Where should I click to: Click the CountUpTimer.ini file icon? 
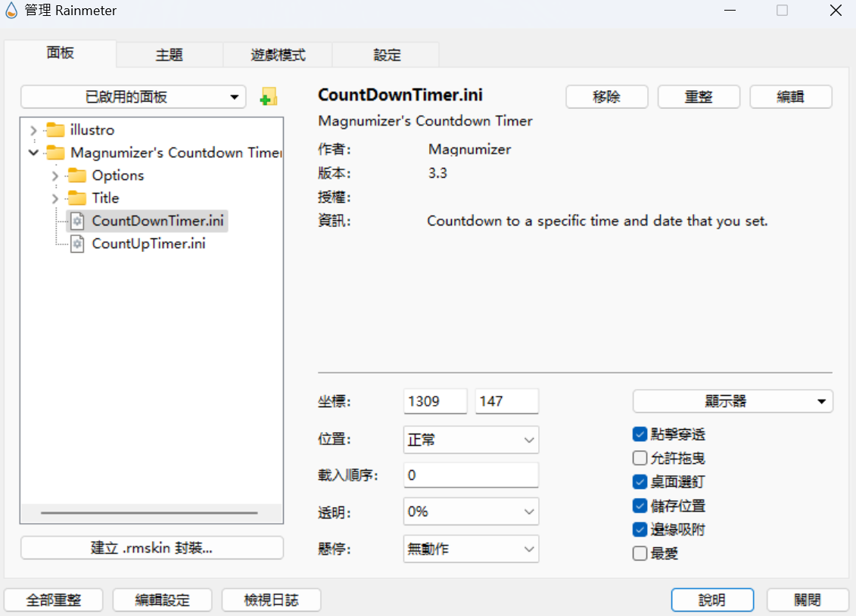[77, 244]
